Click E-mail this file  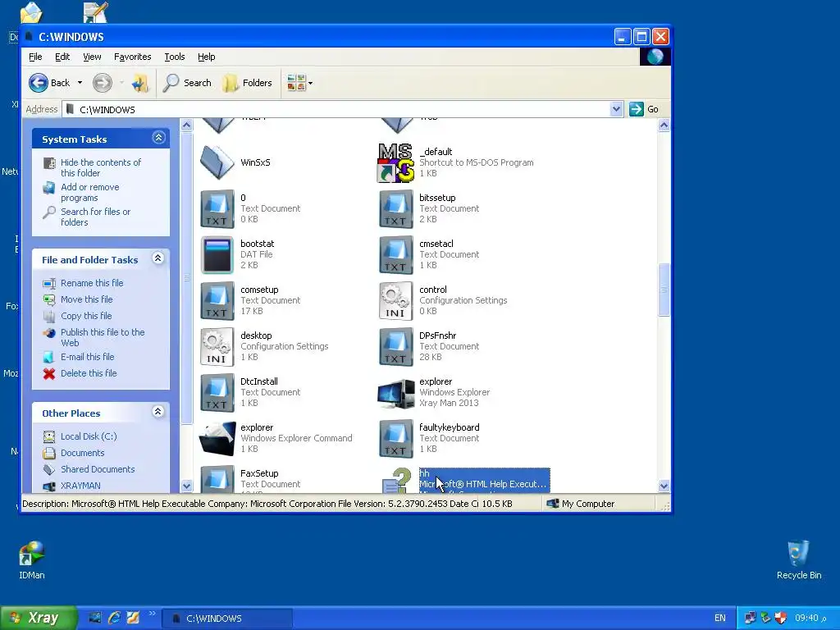87,357
